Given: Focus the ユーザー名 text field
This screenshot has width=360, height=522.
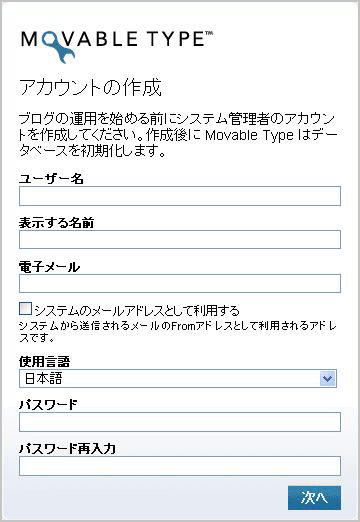Looking at the screenshot, I should pos(180,196).
